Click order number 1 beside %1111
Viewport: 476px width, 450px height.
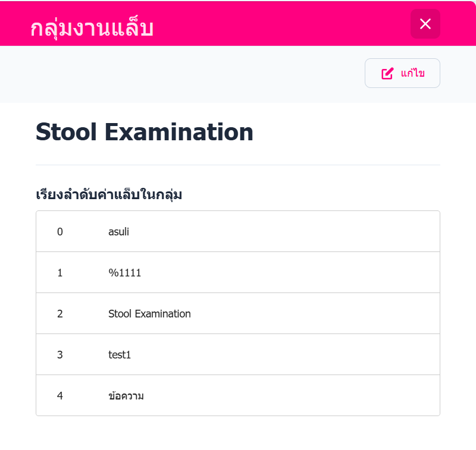59,273
